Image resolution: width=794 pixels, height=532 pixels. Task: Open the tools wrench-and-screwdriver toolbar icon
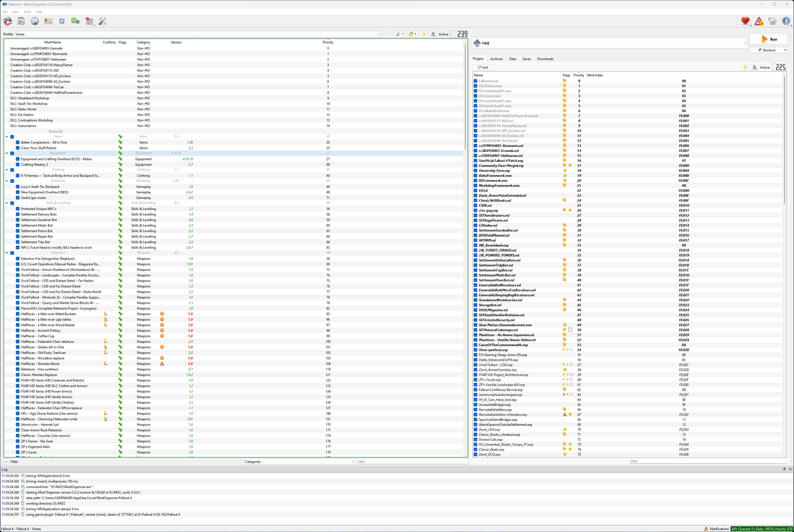[x=102, y=20]
